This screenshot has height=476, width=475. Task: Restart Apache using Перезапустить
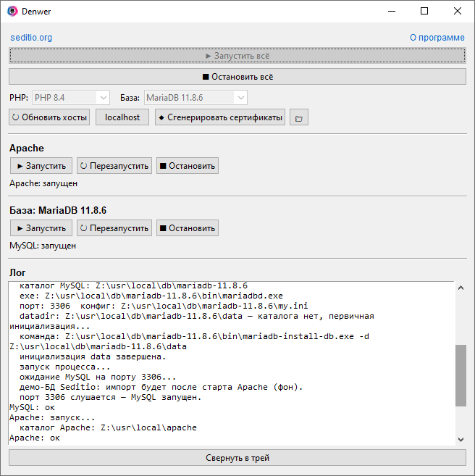click(114, 166)
